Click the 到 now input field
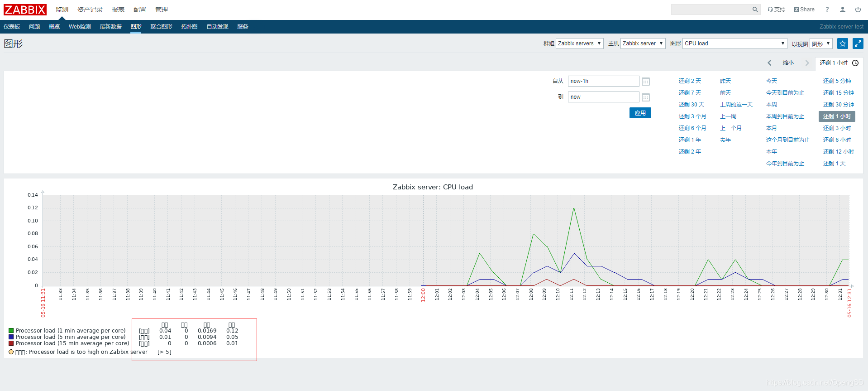868x391 pixels. point(603,97)
